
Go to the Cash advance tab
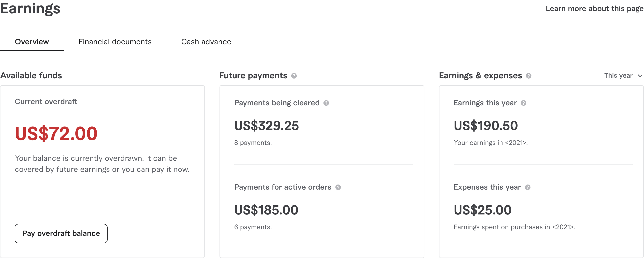[x=206, y=42]
